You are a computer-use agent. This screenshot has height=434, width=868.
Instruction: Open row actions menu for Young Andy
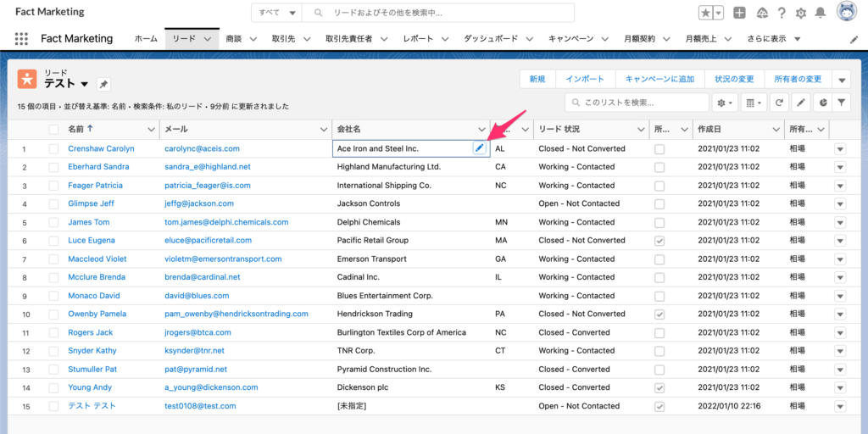(840, 388)
